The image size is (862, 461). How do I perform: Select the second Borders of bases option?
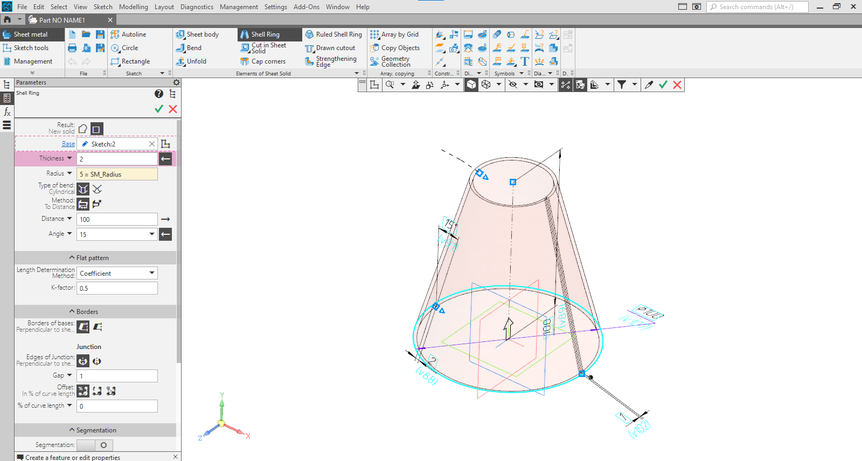point(97,327)
